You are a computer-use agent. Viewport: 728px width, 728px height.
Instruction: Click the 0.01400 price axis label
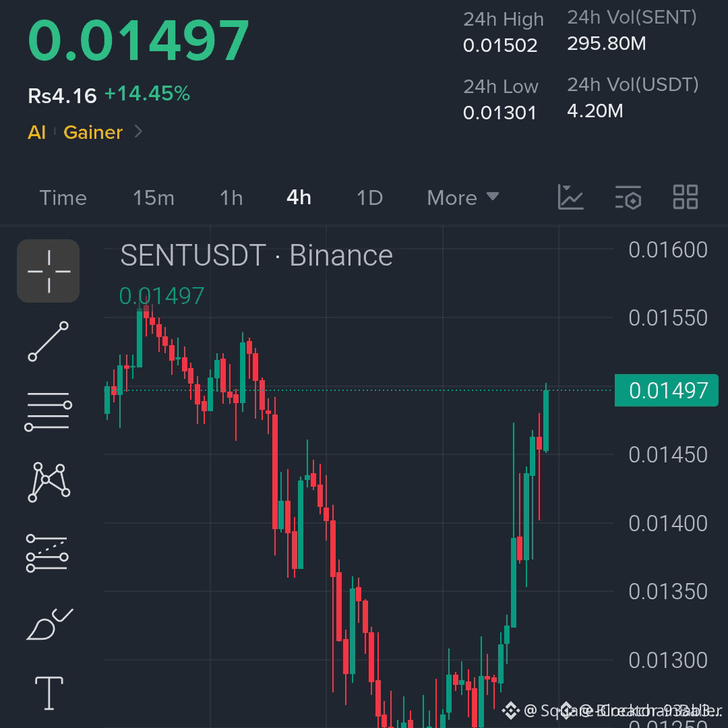668,523
